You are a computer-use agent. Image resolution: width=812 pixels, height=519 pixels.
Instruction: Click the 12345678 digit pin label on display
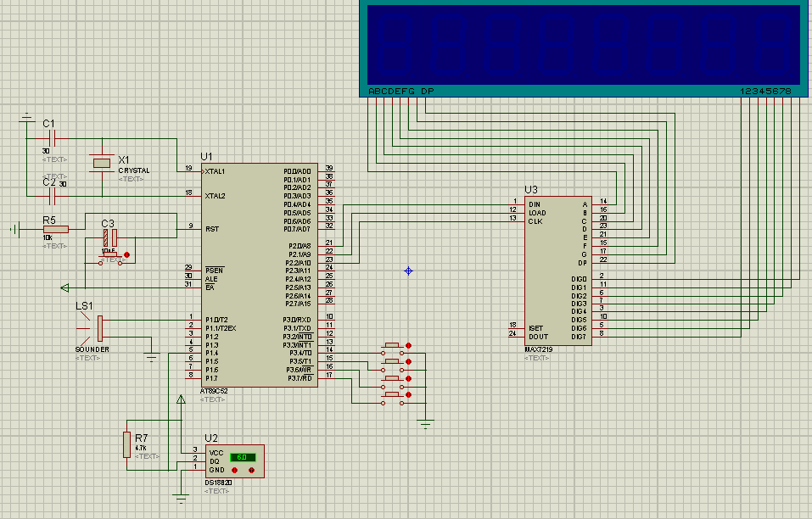click(x=765, y=91)
